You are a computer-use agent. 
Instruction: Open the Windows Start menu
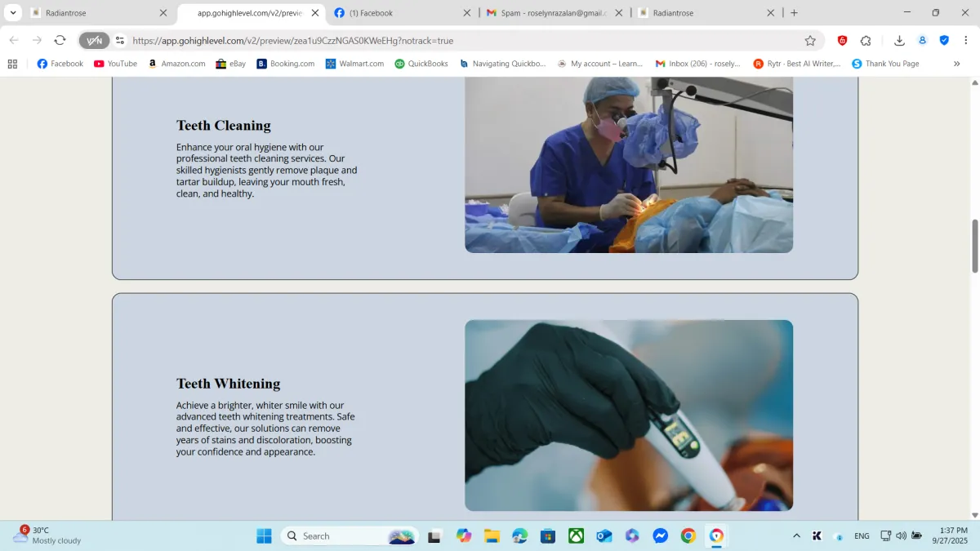(x=264, y=535)
